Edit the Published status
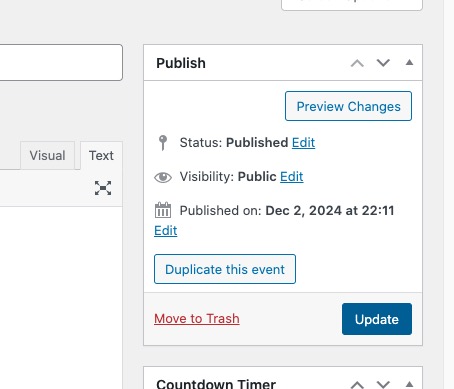Image resolution: width=454 pixels, height=389 pixels. click(303, 143)
